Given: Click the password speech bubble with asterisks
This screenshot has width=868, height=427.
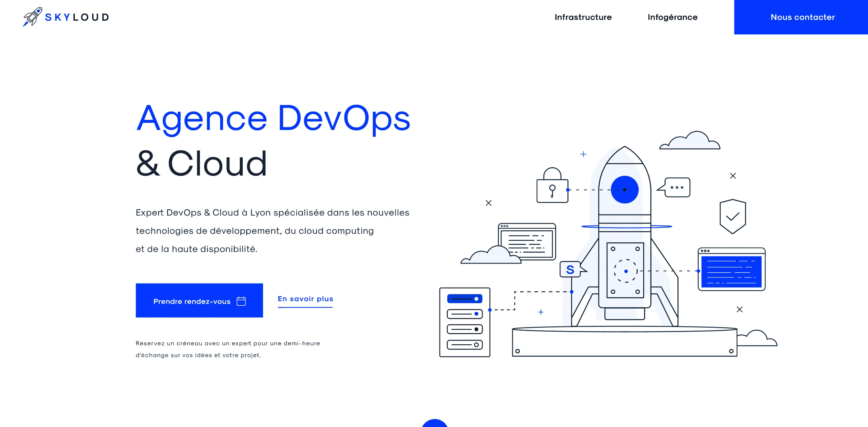Looking at the screenshot, I should tap(677, 188).
